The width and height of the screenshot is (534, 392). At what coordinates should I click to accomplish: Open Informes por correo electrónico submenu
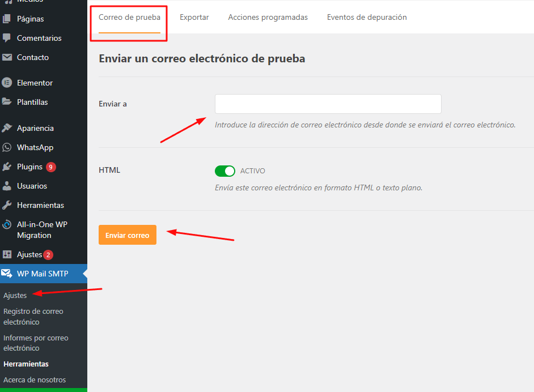[x=36, y=343]
